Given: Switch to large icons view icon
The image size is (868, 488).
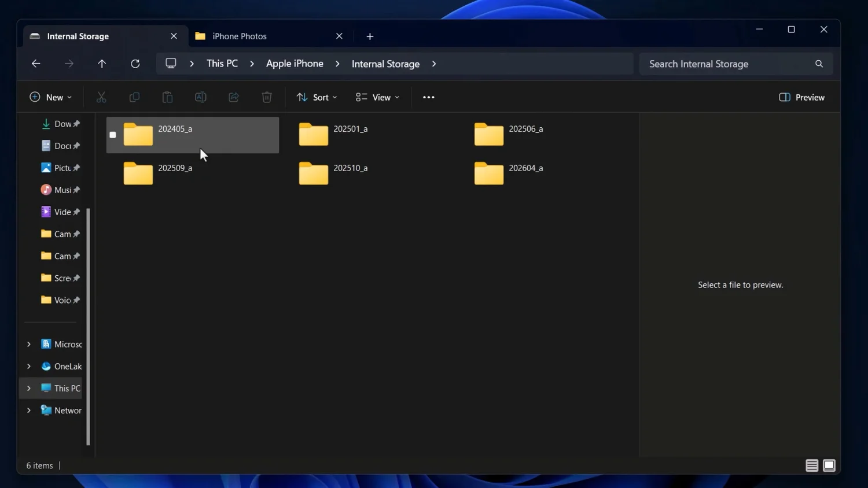Looking at the screenshot, I should pyautogui.click(x=829, y=465).
